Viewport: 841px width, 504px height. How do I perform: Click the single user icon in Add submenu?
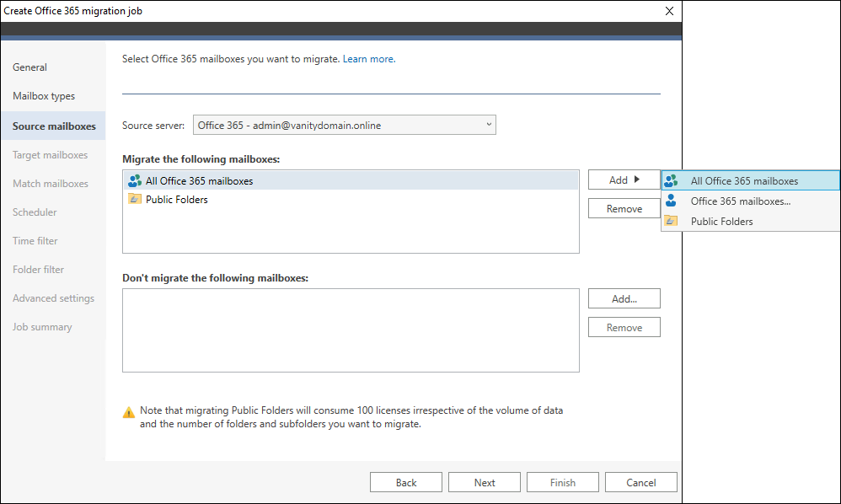pyautogui.click(x=671, y=201)
